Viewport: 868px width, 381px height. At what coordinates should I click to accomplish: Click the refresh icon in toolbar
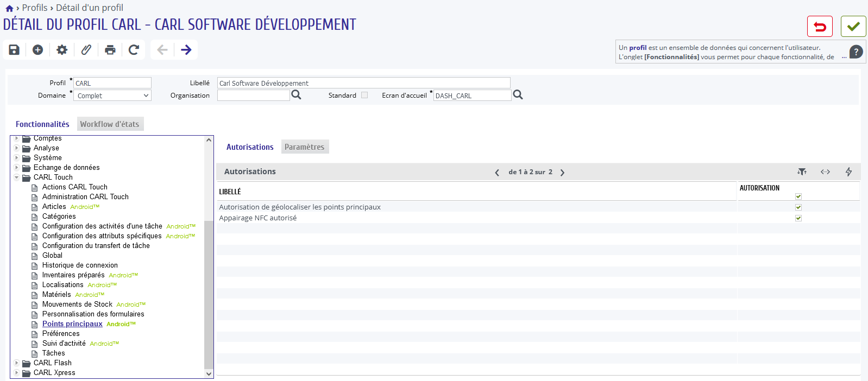[134, 50]
